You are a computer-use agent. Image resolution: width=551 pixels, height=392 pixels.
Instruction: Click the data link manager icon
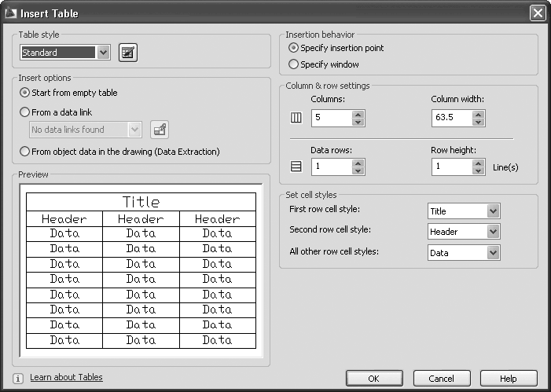point(159,130)
